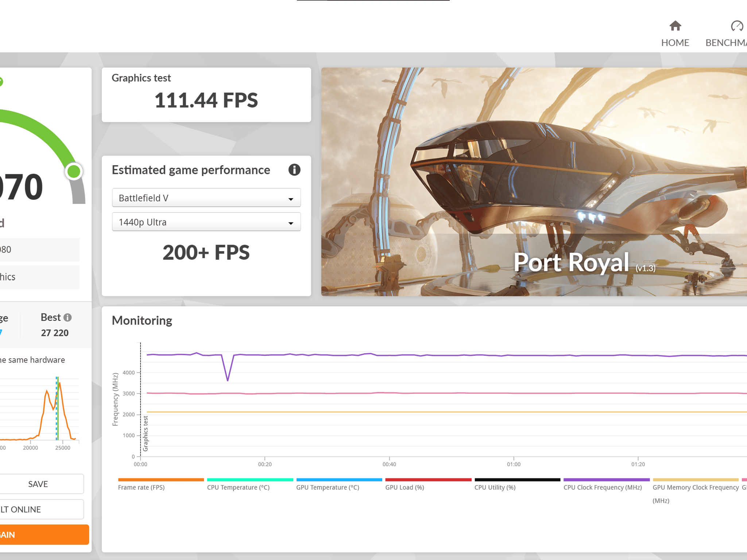Toggle GPU Memory Clock Frequency legend
Screen dimensions: 747x560
click(696, 491)
